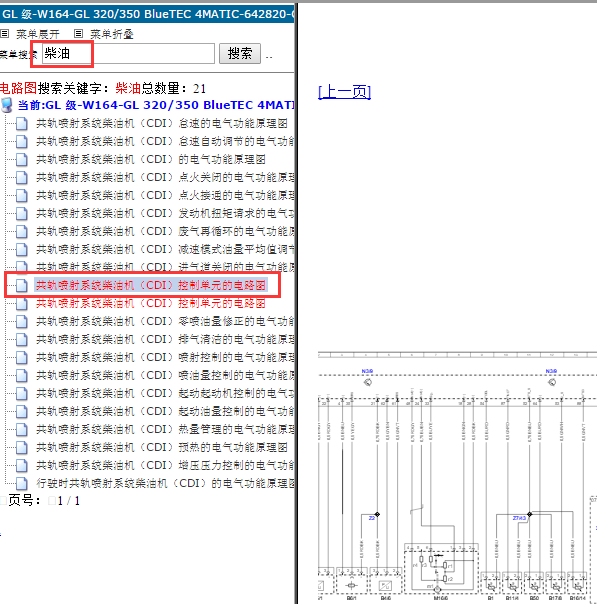Image resolution: width=597 pixels, height=604 pixels.
Task: Click the Z2 splice label in diagram
Action: (372, 518)
